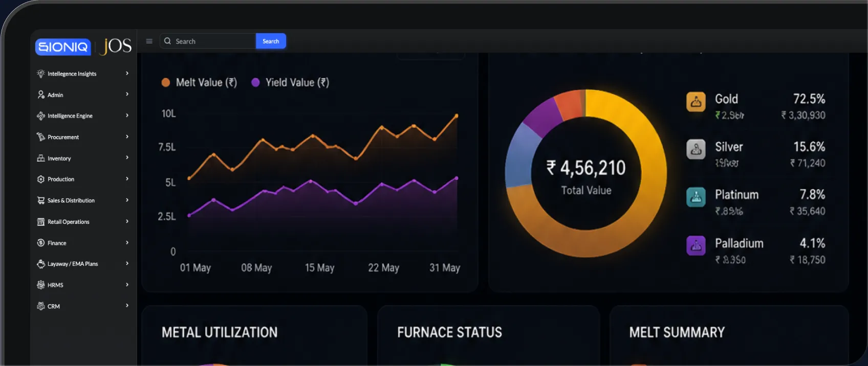Click the Platinum metal icon
Screen dimensions: 868x366
[696, 197]
